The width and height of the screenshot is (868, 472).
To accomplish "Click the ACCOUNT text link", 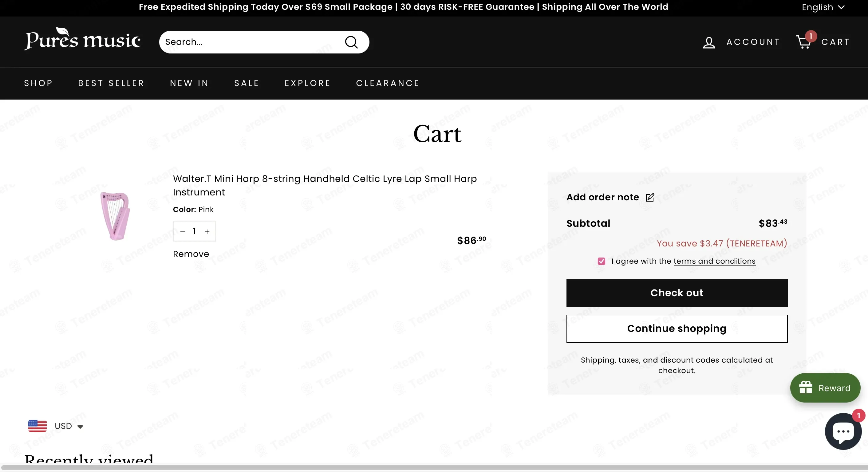I will [753, 42].
